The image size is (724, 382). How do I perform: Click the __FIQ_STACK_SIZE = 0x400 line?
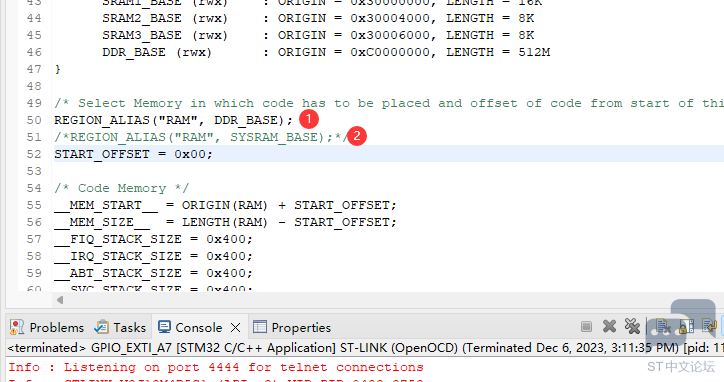click(x=153, y=239)
